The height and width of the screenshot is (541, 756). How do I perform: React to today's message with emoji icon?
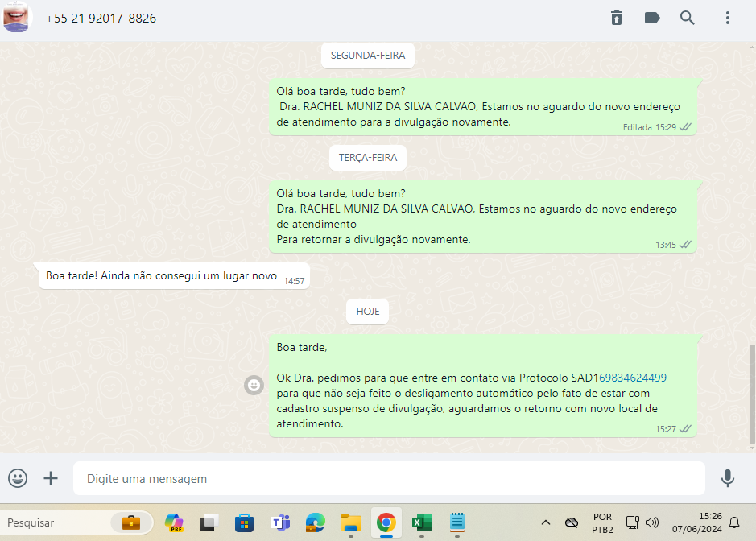[254, 386]
